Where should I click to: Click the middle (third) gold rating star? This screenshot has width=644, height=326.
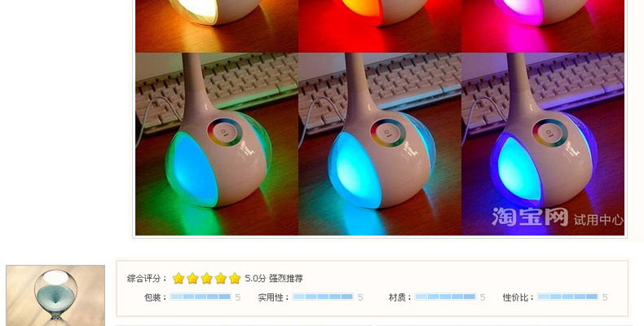pos(206,279)
